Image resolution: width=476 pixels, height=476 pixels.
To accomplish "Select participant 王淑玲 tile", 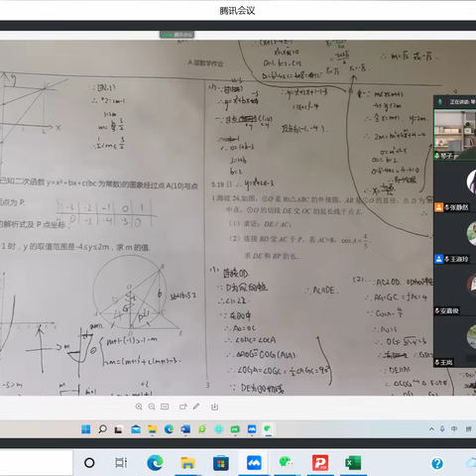I will (x=455, y=238).
